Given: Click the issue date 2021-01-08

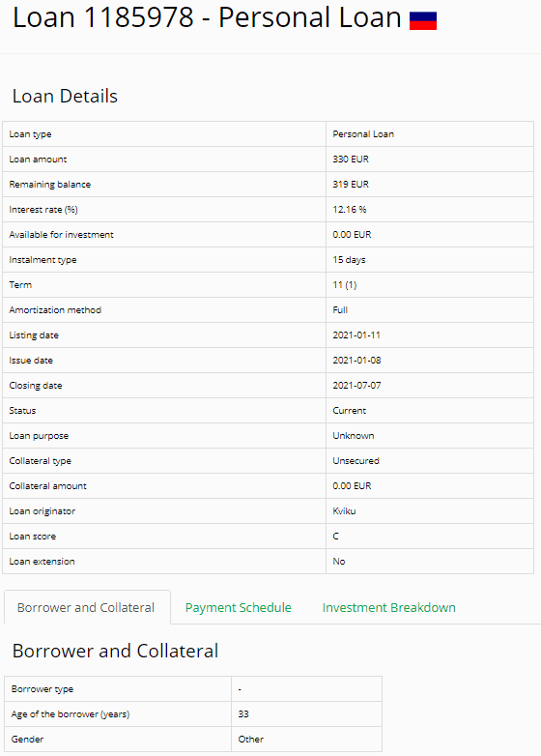Looking at the screenshot, I should (x=356, y=361).
